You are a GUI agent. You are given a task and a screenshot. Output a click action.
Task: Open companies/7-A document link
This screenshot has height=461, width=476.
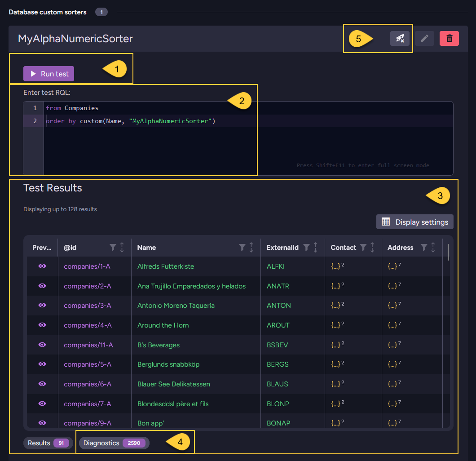pyautogui.click(x=88, y=404)
